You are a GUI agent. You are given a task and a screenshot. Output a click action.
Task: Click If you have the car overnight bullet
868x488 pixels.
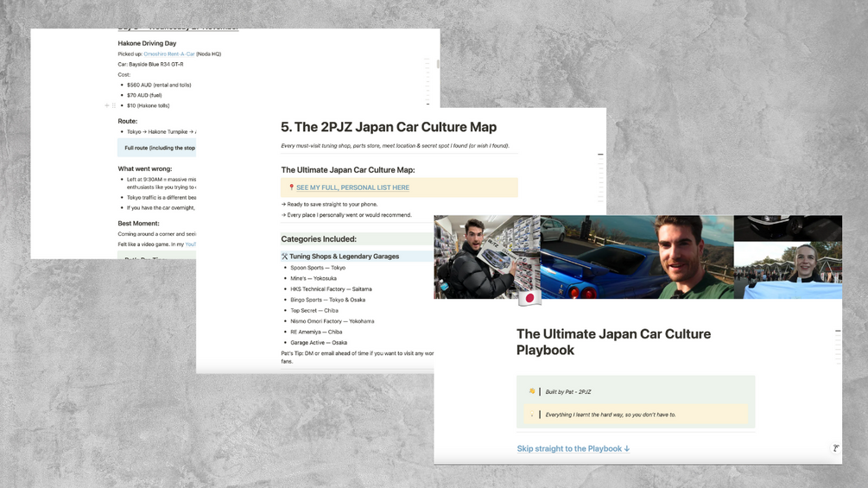[x=161, y=208]
